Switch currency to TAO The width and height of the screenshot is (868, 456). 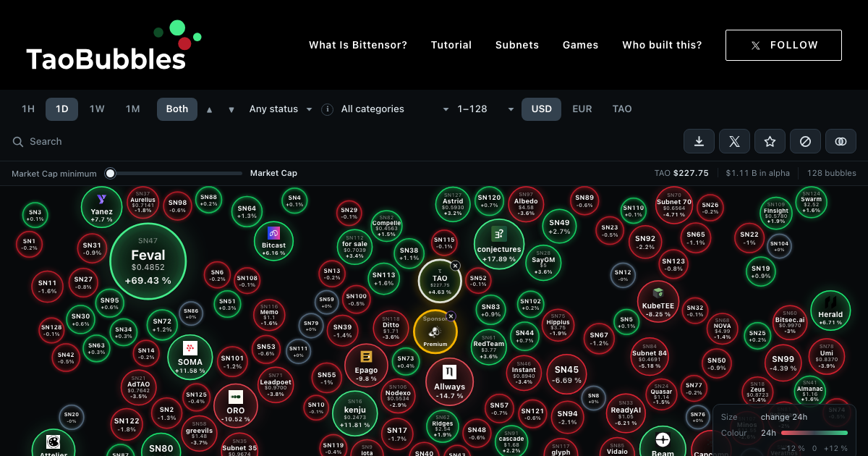click(x=622, y=109)
